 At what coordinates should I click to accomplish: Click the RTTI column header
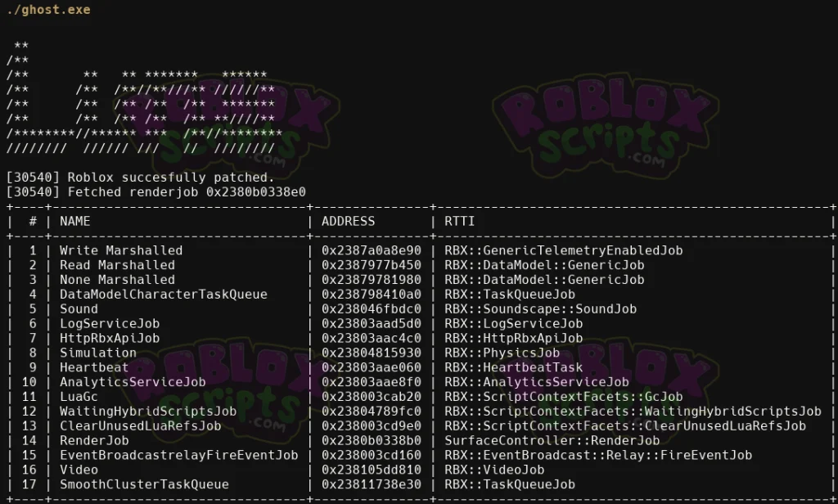[460, 221]
